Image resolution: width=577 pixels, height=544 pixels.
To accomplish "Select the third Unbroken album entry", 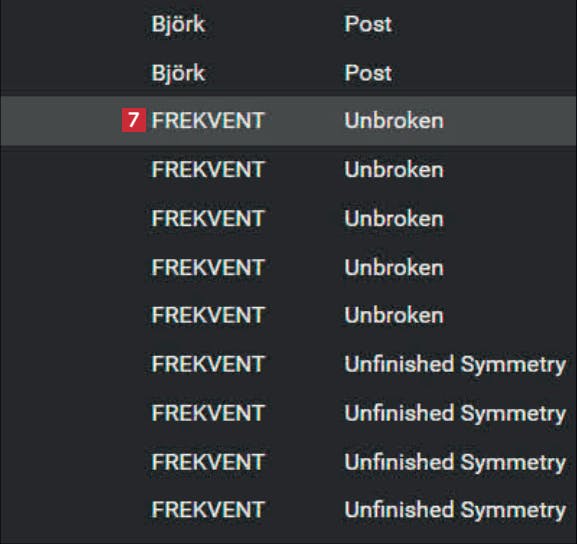I will [394, 219].
